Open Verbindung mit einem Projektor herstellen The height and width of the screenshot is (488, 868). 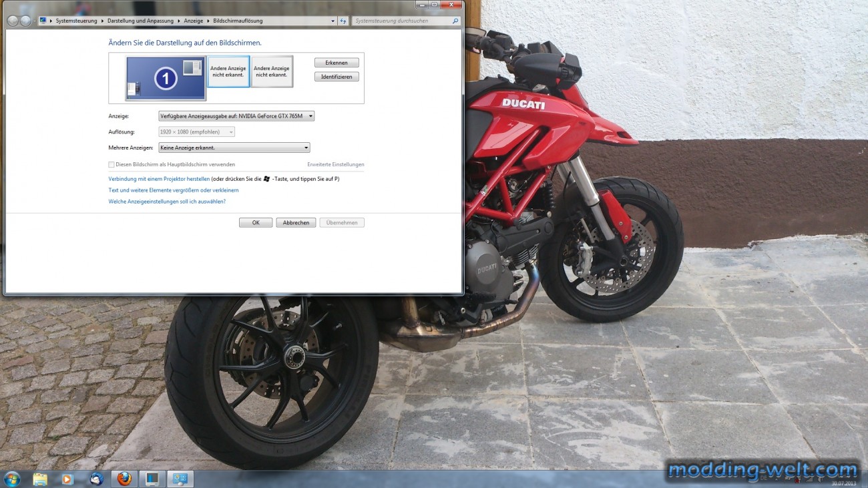click(x=159, y=179)
